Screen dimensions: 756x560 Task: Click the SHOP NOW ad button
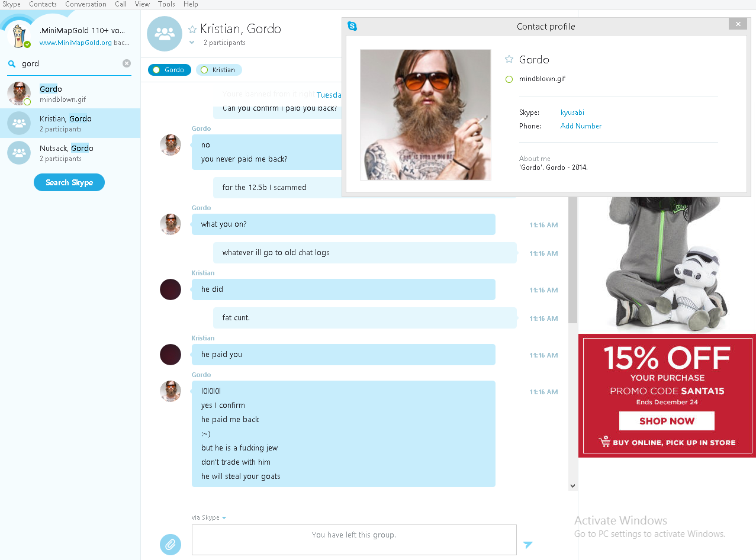667,421
